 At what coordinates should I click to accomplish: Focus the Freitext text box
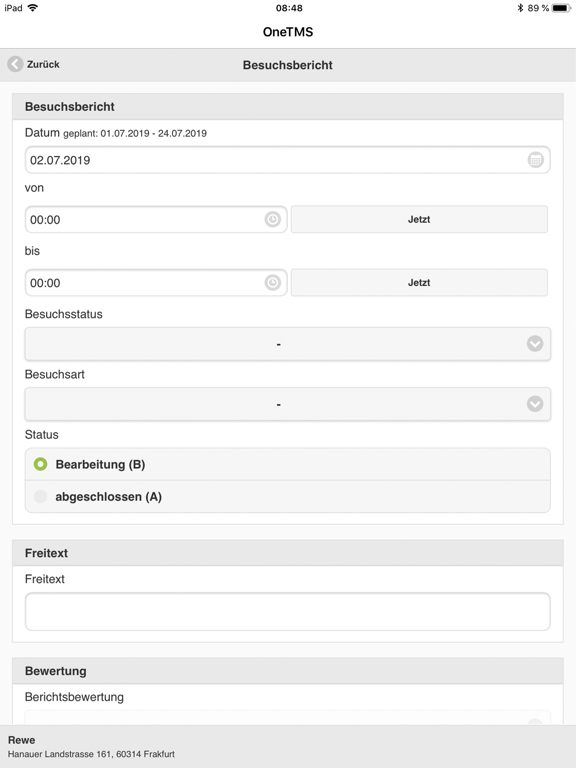click(288, 612)
